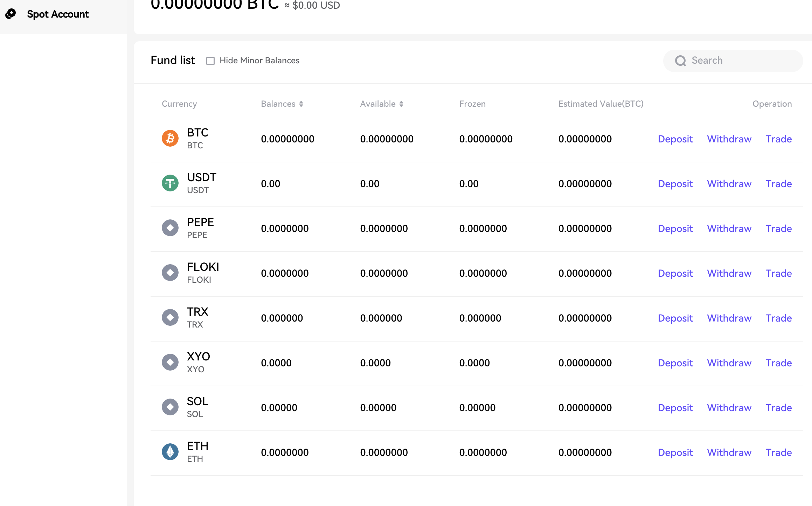Withdraw USDT
812x506 pixels.
click(x=729, y=184)
